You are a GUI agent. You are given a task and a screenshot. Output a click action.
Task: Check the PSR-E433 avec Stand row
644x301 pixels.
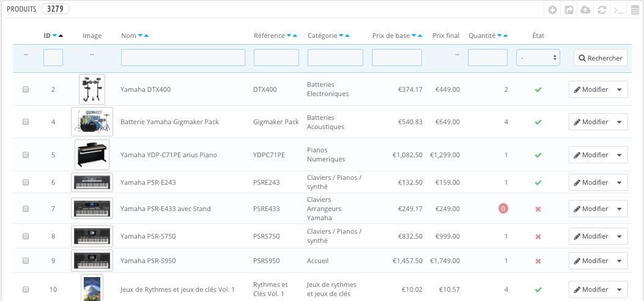26,209
